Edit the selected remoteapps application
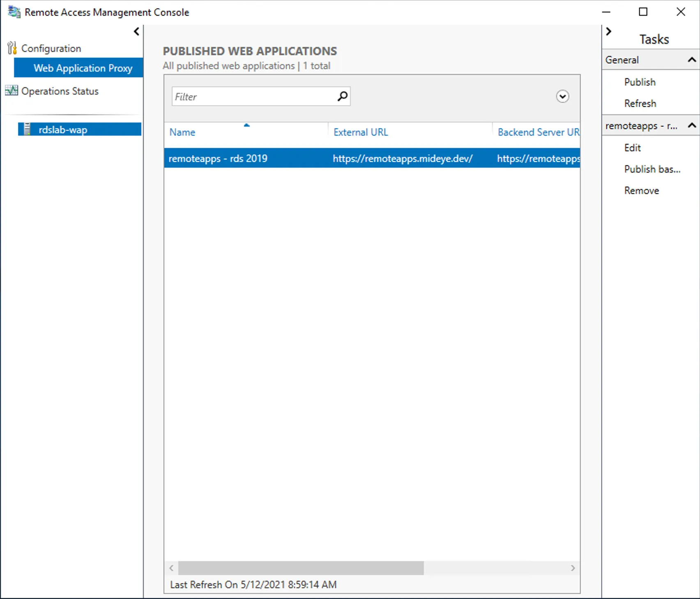The width and height of the screenshot is (700, 599). coord(632,147)
